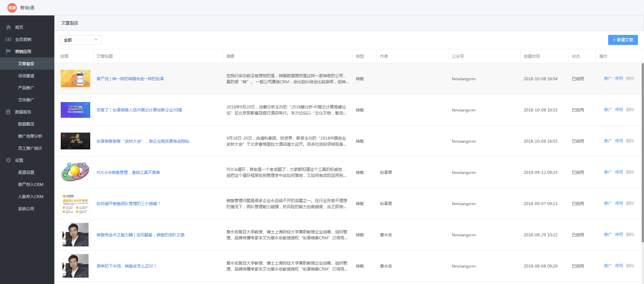This screenshot has width=644, height=284.
Task: Open article 如何避开销售团队管理的三大暗礁？
Action: click(x=129, y=203)
